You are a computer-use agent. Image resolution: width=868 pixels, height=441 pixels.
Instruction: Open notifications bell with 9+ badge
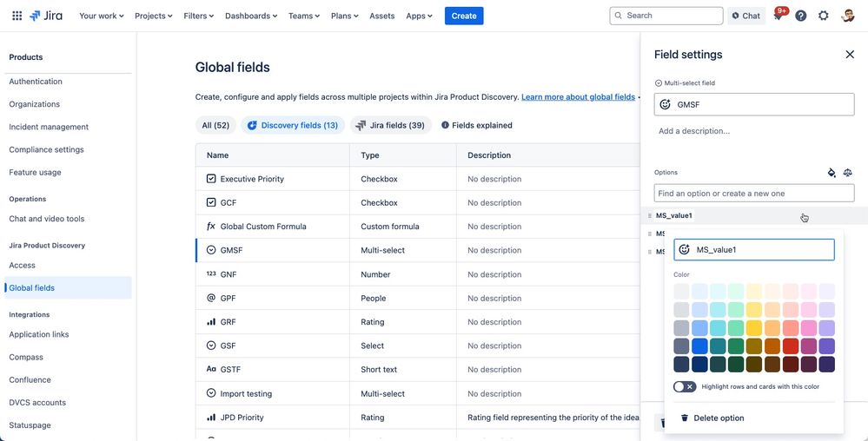(779, 15)
